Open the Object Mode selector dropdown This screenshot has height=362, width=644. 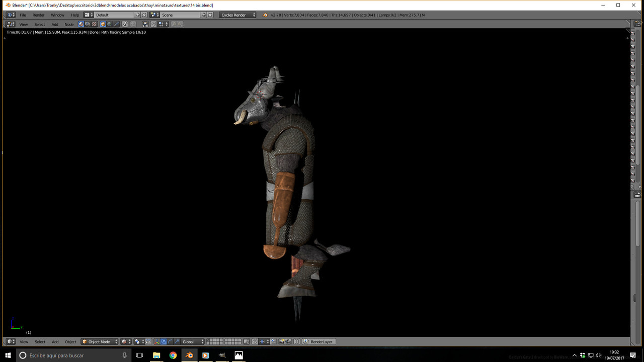tap(100, 342)
